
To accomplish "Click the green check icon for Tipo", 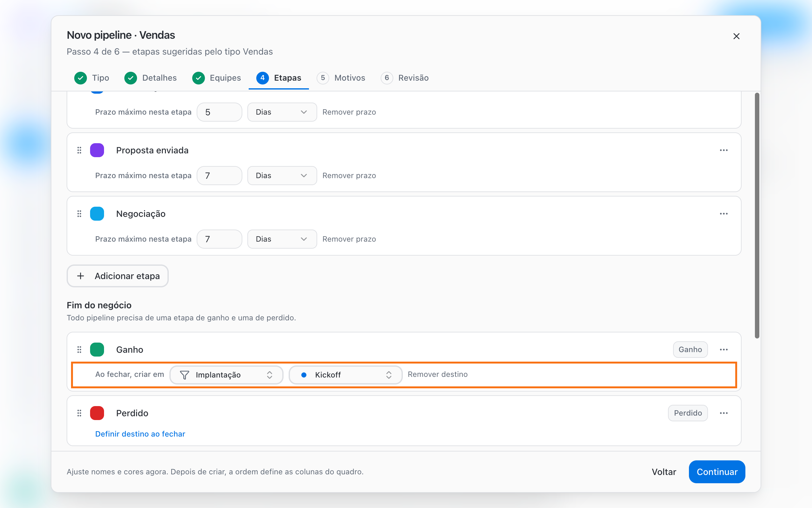I will coord(81,78).
